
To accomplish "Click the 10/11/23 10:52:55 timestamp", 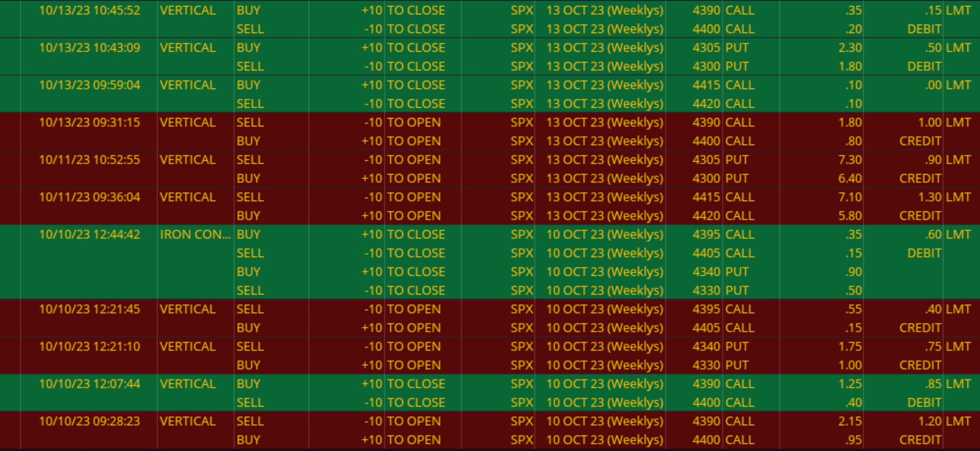I will tap(89, 160).
